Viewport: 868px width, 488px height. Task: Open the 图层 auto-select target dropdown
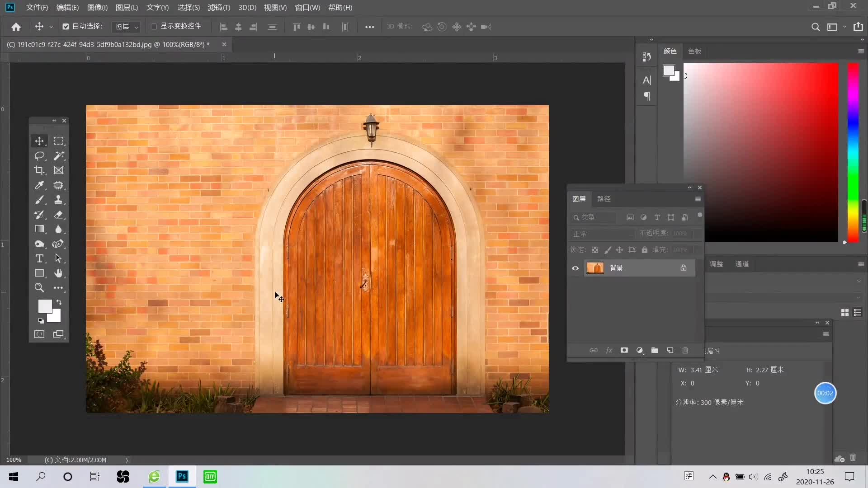pos(127,27)
